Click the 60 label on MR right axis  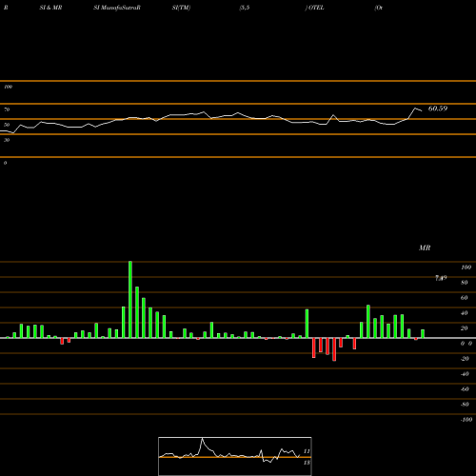(465, 298)
